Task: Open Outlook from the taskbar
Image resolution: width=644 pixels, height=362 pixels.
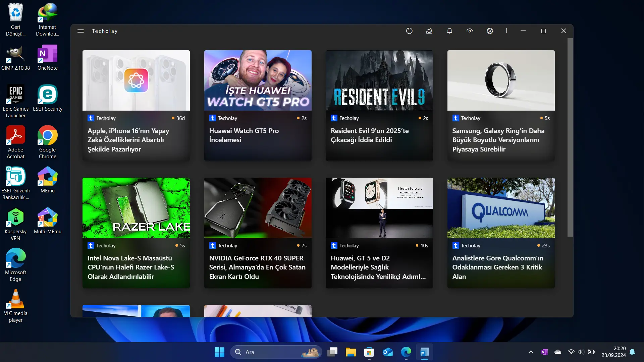Action: click(x=387, y=352)
